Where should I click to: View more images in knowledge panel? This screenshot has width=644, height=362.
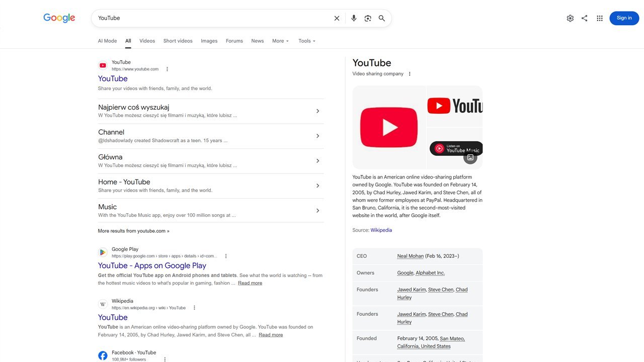470,157
